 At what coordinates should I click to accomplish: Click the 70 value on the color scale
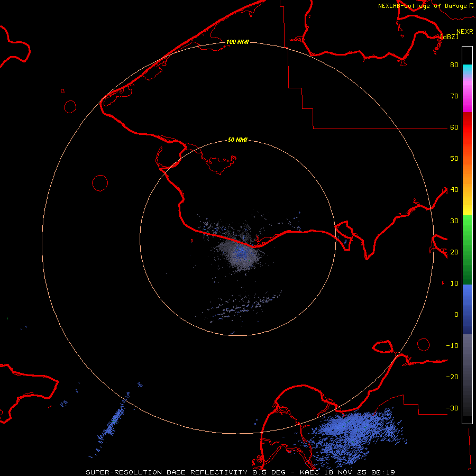(x=454, y=96)
